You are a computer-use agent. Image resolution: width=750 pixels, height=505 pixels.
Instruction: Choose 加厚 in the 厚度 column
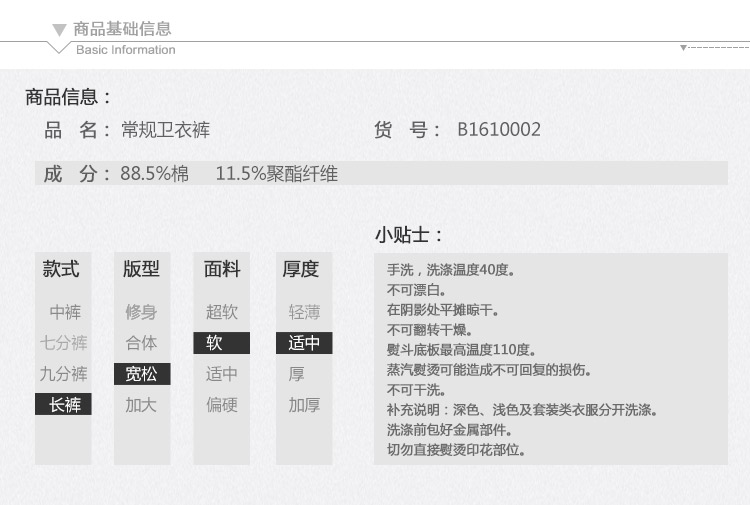[304, 405]
